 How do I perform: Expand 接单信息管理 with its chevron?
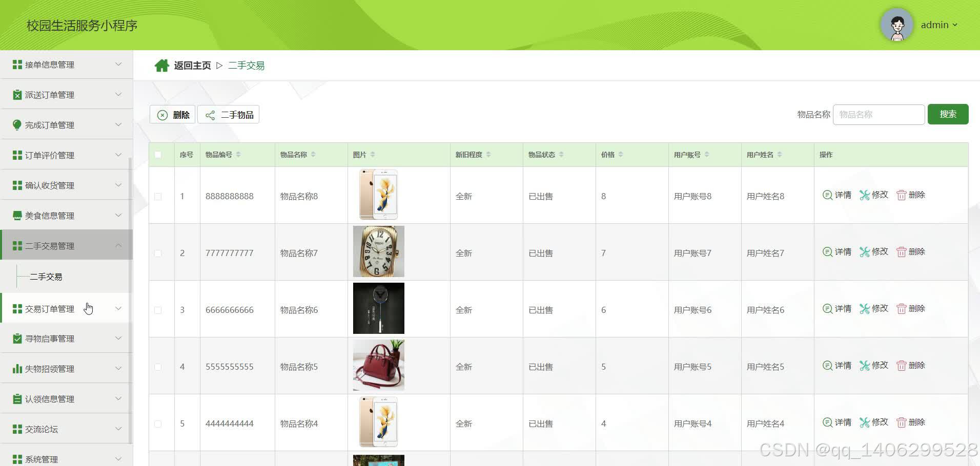pos(118,64)
